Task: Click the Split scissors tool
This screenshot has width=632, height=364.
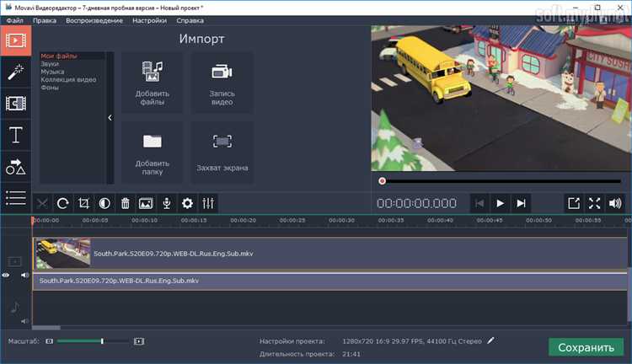Action: click(x=42, y=203)
